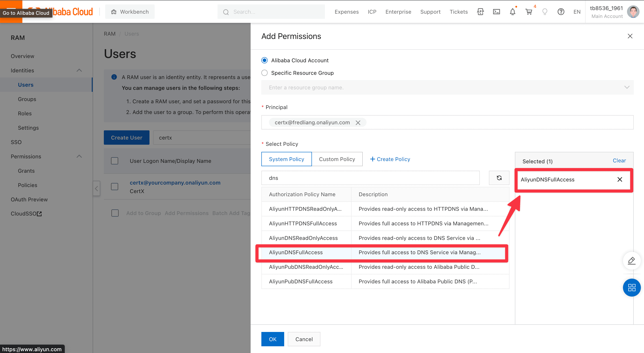This screenshot has height=353, width=644.
Task: Focus the top Search box
Action: click(x=271, y=12)
